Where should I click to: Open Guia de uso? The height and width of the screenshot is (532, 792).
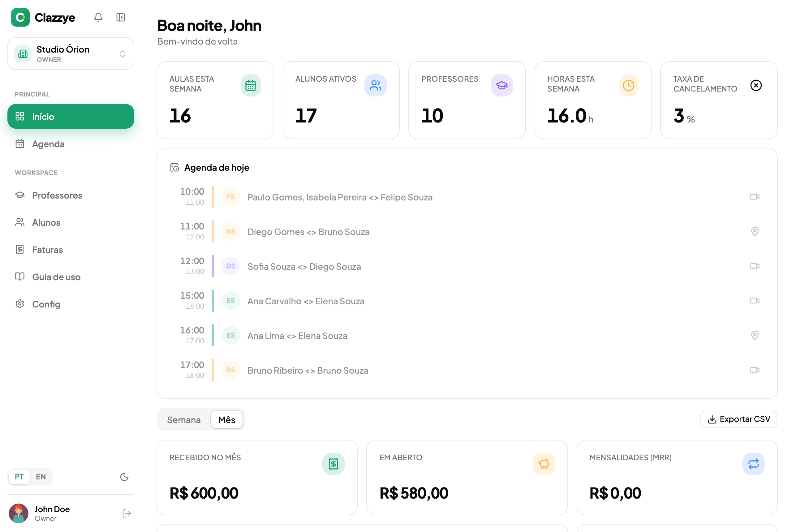click(x=71, y=277)
